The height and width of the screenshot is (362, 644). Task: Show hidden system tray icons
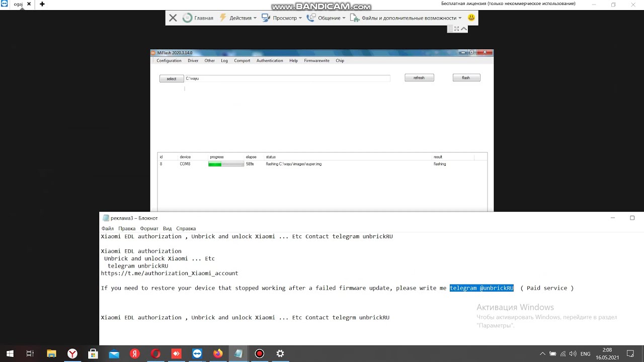pos(543,354)
